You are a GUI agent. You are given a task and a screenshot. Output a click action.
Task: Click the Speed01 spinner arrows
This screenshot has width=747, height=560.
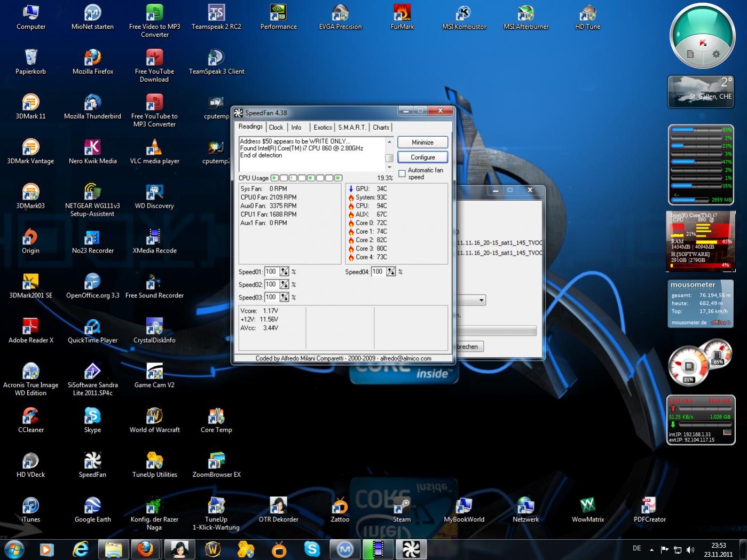pyautogui.click(x=284, y=272)
